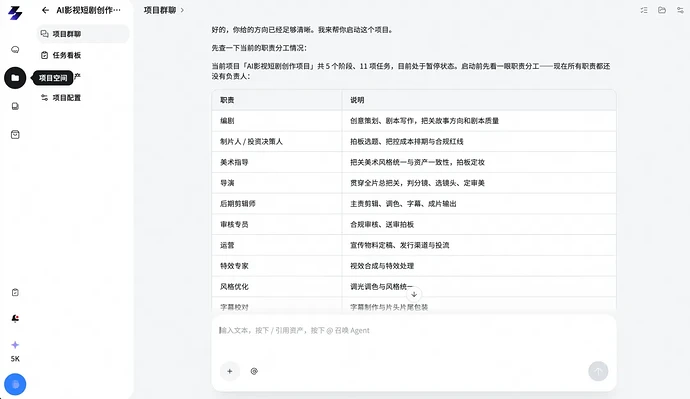This screenshot has width=690, height=399.
Task: Open the checklist icon at top right
Action: pyautogui.click(x=644, y=10)
